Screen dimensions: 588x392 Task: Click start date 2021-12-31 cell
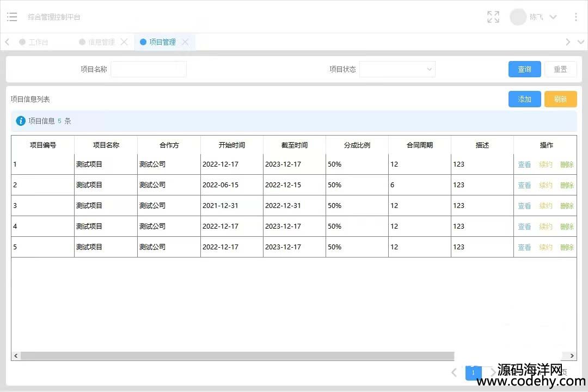[x=232, y=206]
